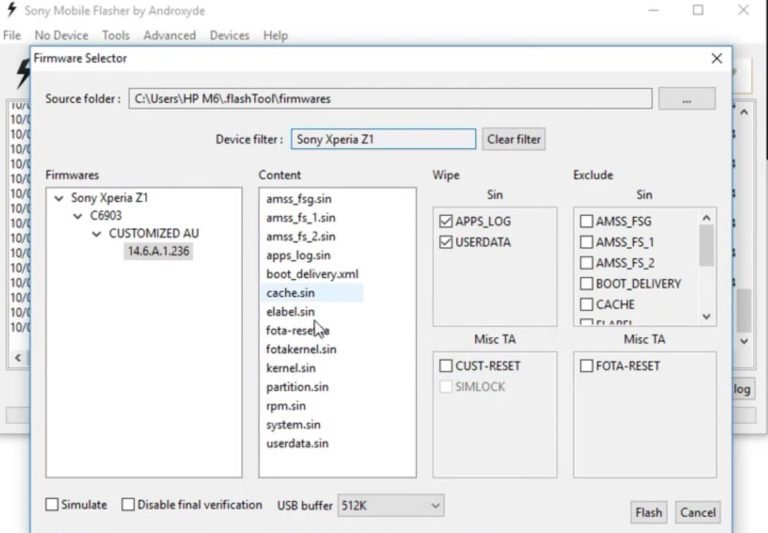Viewport: 768px width, 533px height.
Task: Enable the FOTA-RESET checkbox
Action: [586, 366]
